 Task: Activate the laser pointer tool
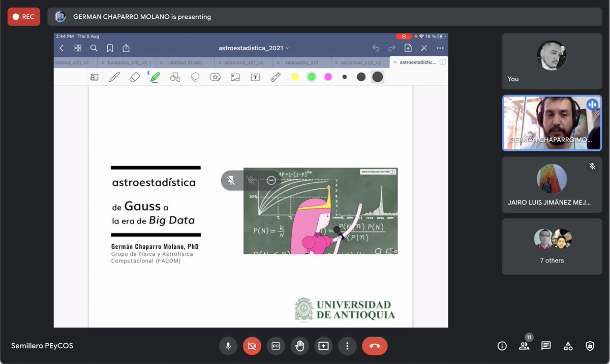pyautogui.click(x=276, y=77)
